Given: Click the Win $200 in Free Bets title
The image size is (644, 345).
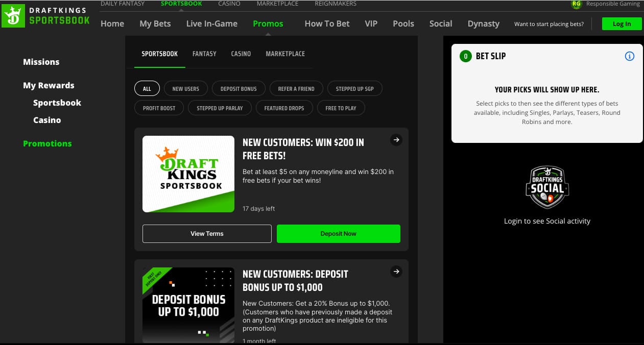Looking at the screenshot, I should pos(303,149).
